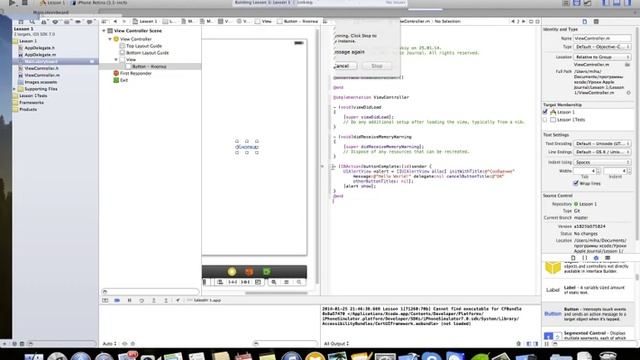This screenshot has height=360, width=640.
Task: Pick the Button object in library
Action: pyautogui.click(x=588, y=314)
